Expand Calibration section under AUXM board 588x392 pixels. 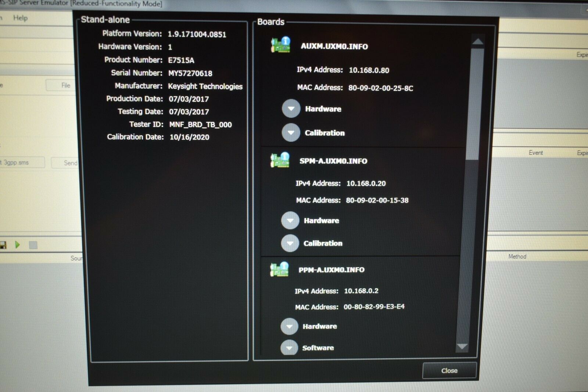[291, 133]
